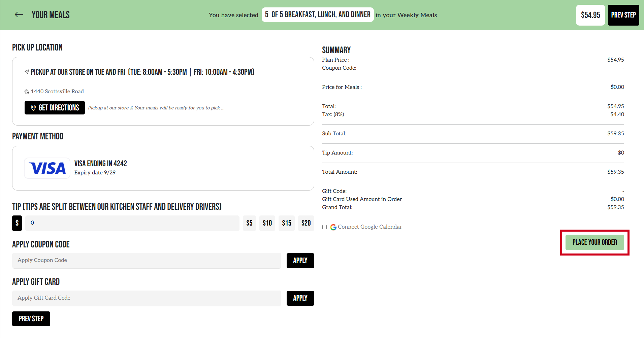Click the $54.95 price in the header

coord(590,15)
